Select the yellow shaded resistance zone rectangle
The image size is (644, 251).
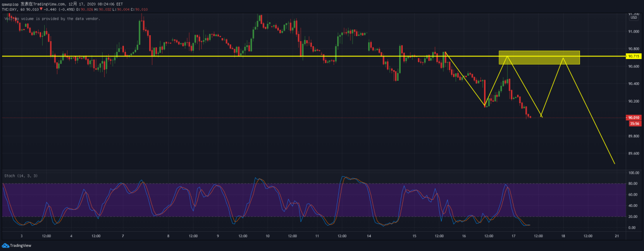point(539,57)
